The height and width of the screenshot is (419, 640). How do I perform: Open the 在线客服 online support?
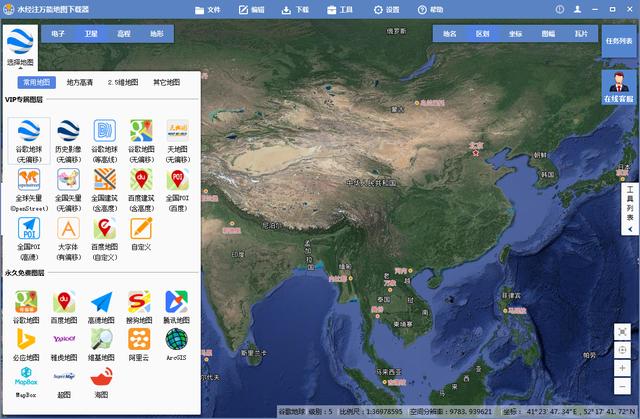click(618, 88)
